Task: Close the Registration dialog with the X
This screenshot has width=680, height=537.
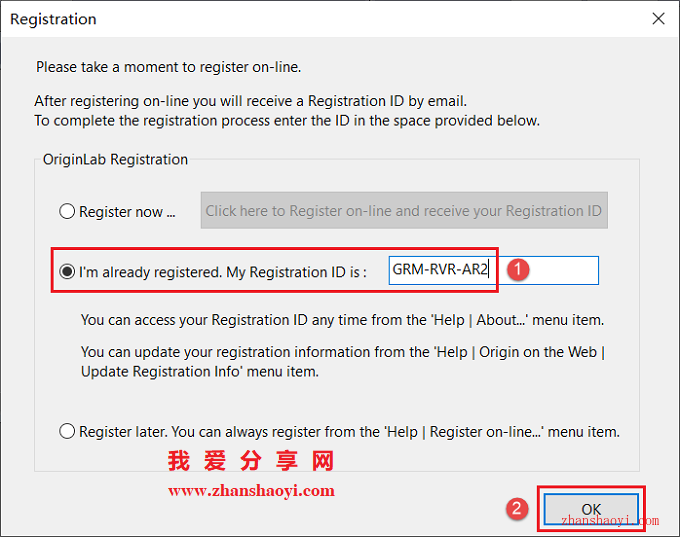Action: click(658, 19)
